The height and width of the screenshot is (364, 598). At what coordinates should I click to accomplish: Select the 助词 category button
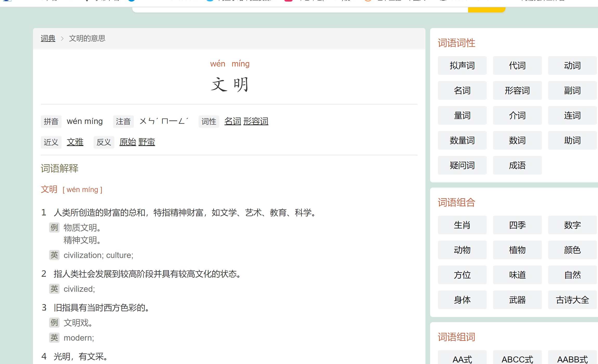(x=573, y=140)
